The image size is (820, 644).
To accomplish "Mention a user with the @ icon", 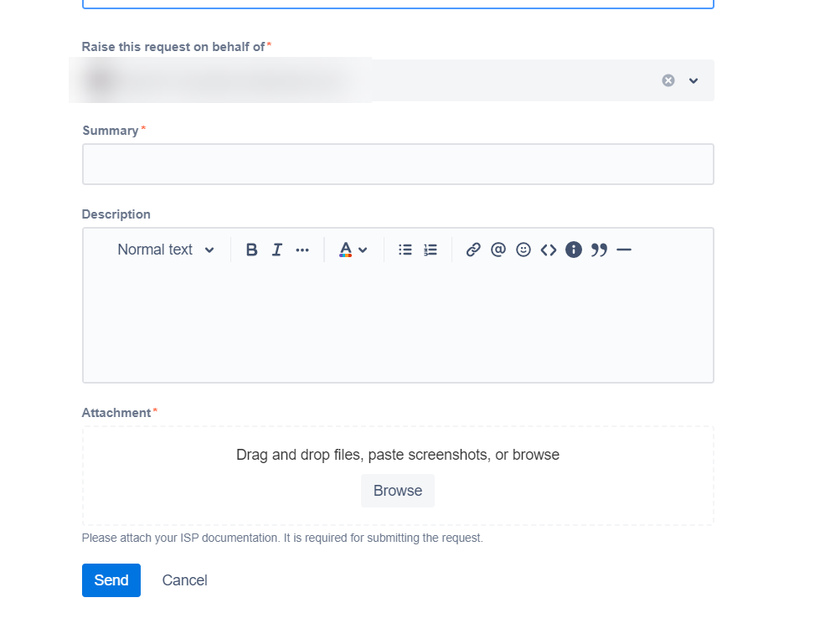I will point(498,249).
